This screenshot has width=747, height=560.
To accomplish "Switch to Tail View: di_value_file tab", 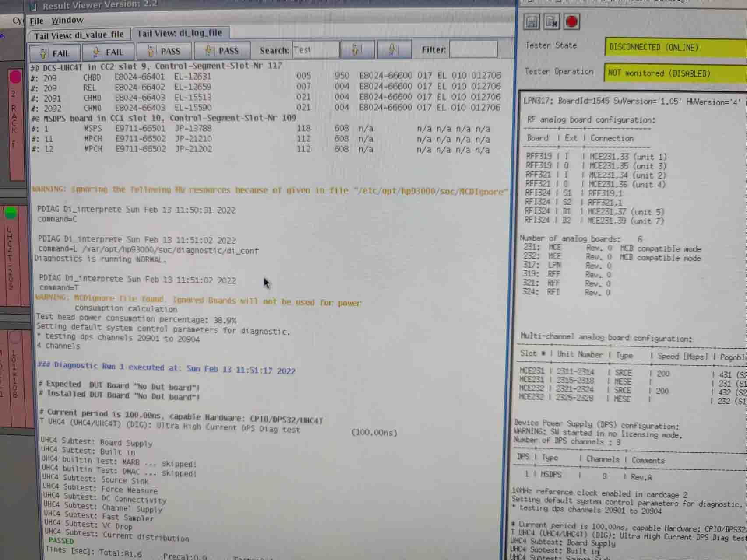I will pos(79,35).
